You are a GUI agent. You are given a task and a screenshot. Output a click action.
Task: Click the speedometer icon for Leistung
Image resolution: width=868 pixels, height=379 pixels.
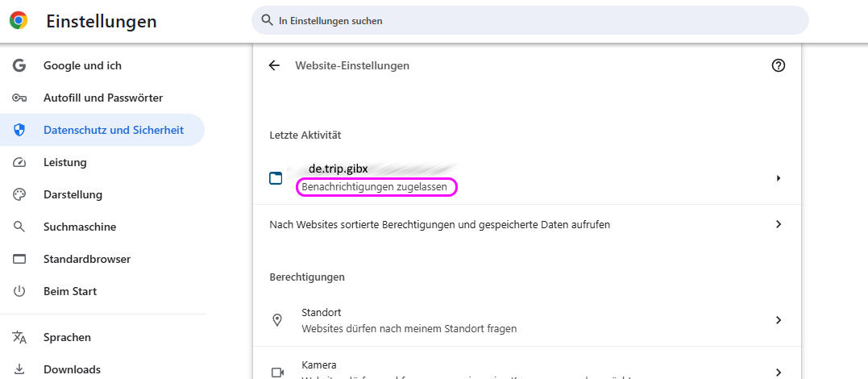20,162
